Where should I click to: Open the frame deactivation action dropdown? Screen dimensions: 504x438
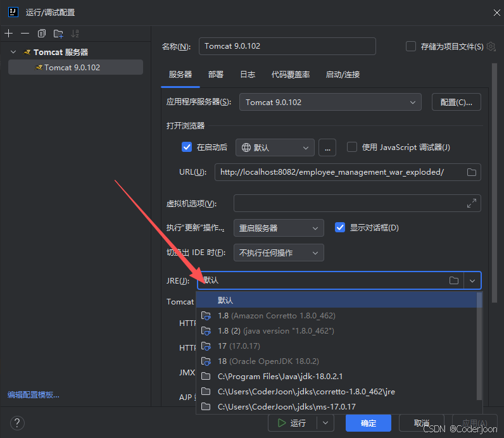coord(279,253)
